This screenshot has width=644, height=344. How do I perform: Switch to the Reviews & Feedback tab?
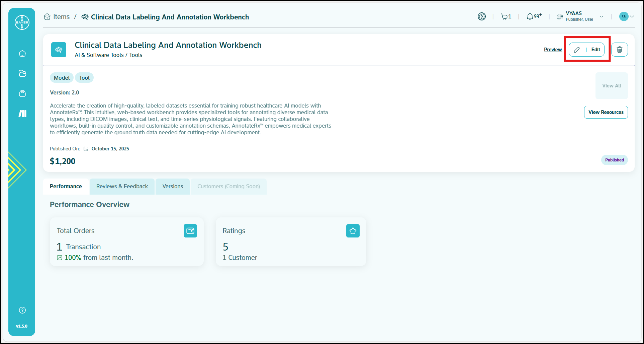[x=122, y=187]
